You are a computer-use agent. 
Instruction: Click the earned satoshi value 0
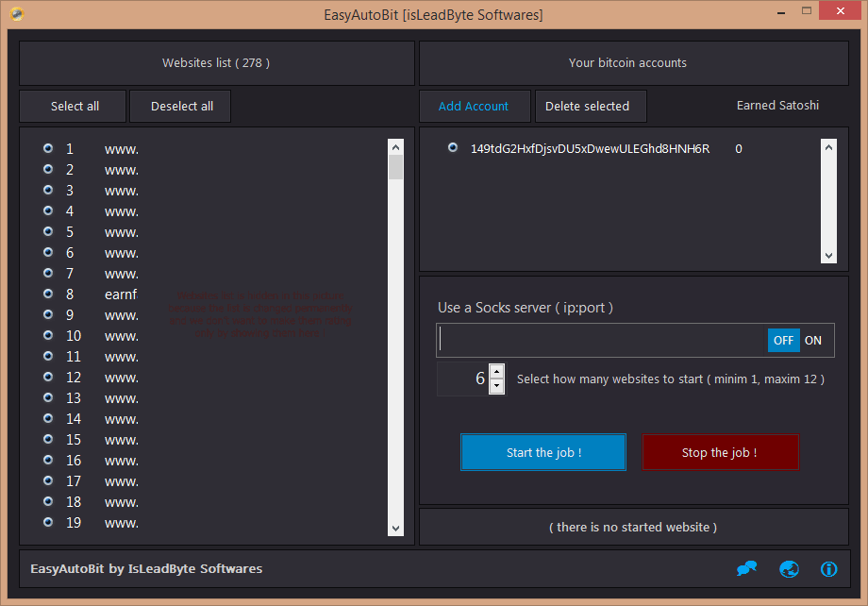point(739,148)
